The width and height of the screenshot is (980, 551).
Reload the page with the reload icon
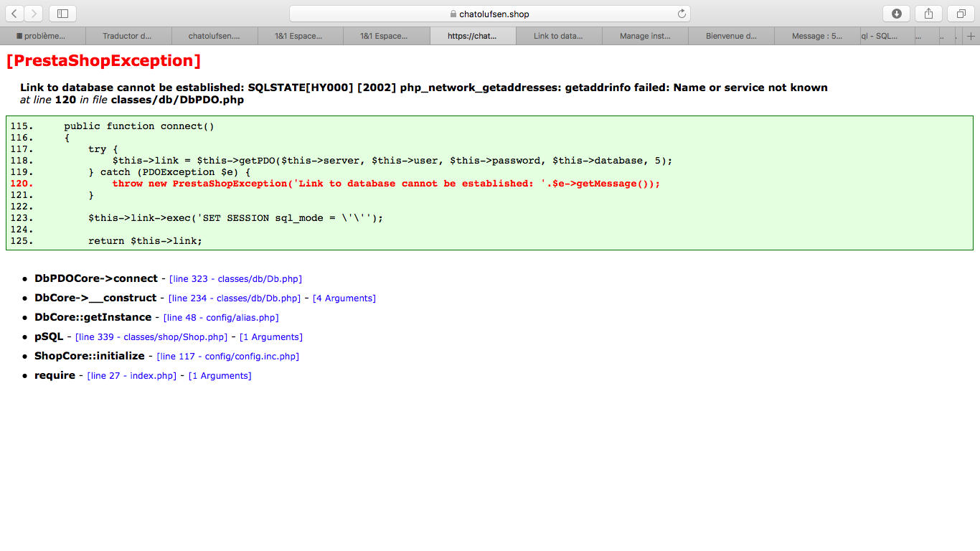[x=682, y=14]
